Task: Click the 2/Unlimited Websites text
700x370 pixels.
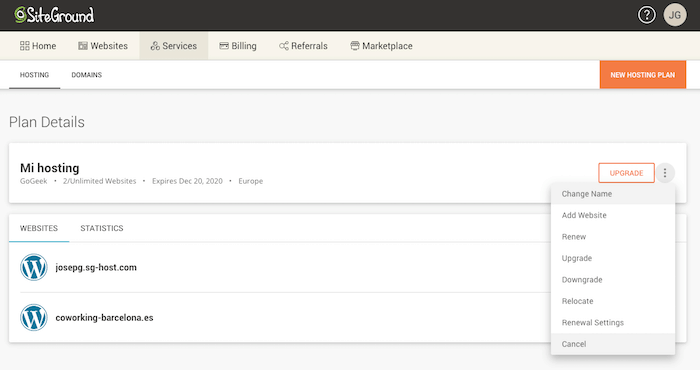Action: (100, 181)
